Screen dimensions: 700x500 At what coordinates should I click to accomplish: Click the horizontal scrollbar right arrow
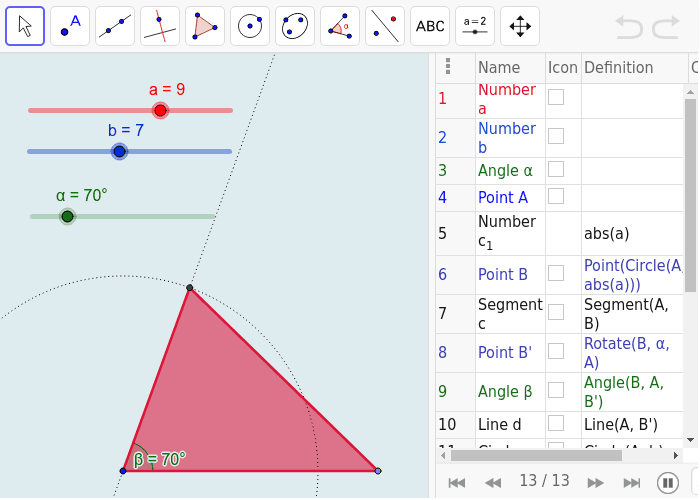tap(676, 456)
